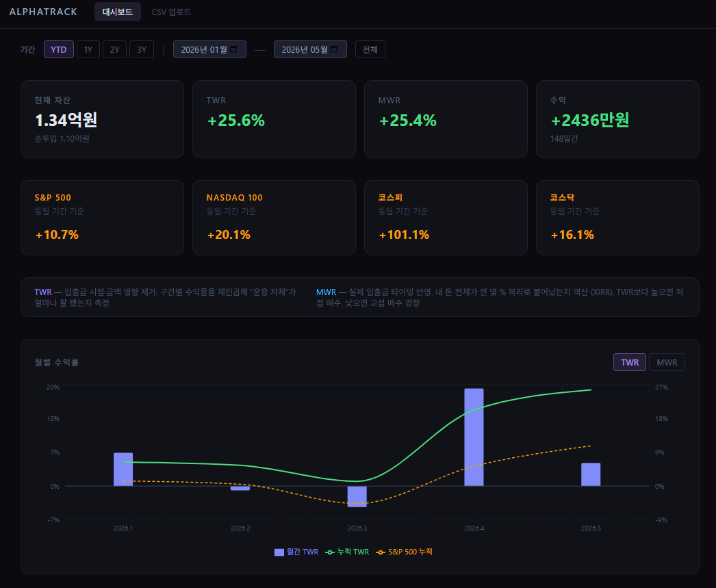Toggle the 월간 TWR legend swatch
Image resolution: width=716 pixels, height=588 pixels.
pyautogui.click(x=279, y=552)
